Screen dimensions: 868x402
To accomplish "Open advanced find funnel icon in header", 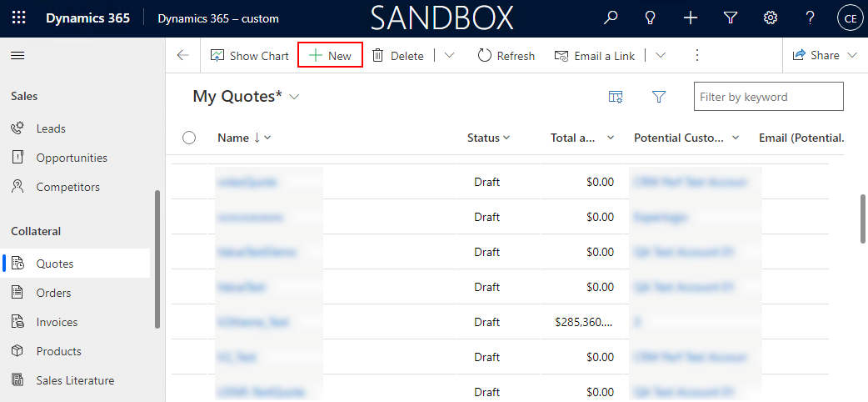I will pos(731,18).
